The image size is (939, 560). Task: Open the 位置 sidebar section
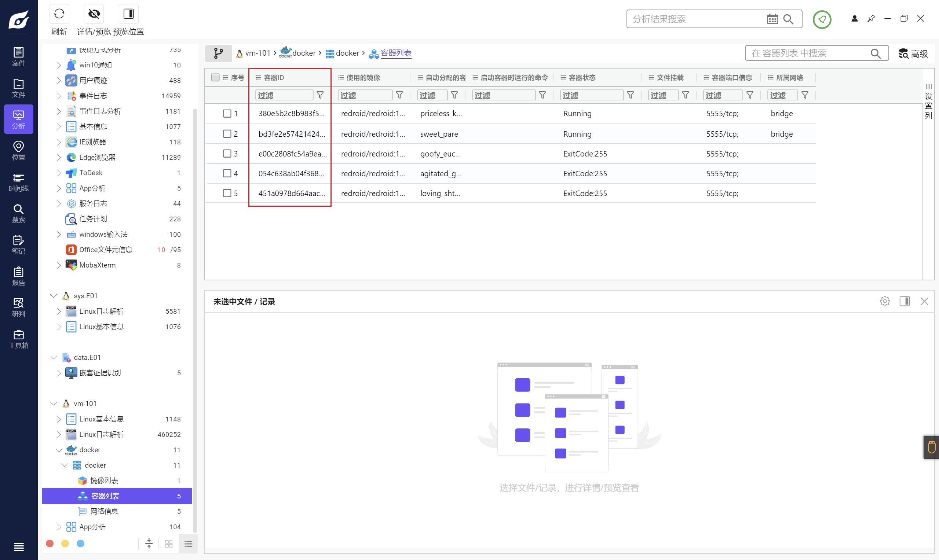(18, 151)
